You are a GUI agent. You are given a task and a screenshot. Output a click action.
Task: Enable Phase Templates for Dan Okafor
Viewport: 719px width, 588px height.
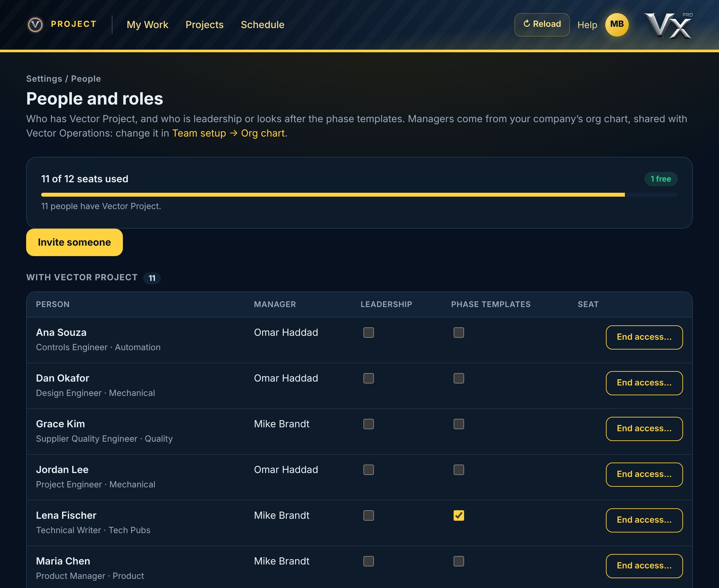(x=459, y=378)
